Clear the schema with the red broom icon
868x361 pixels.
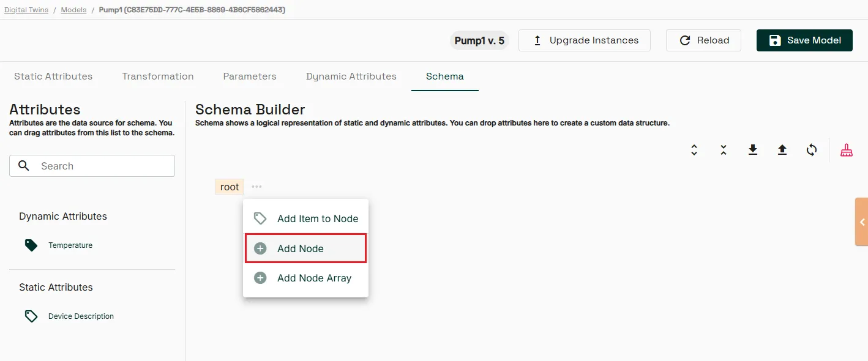(x=847, y=150)
